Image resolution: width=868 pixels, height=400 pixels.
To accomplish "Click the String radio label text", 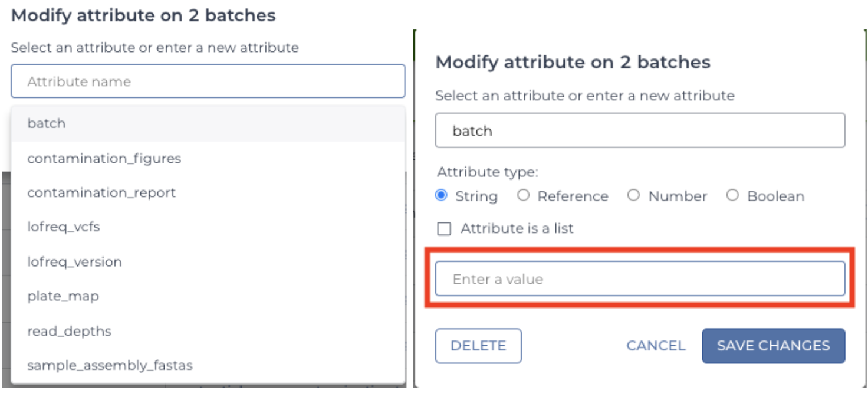I will coord(476,196).
